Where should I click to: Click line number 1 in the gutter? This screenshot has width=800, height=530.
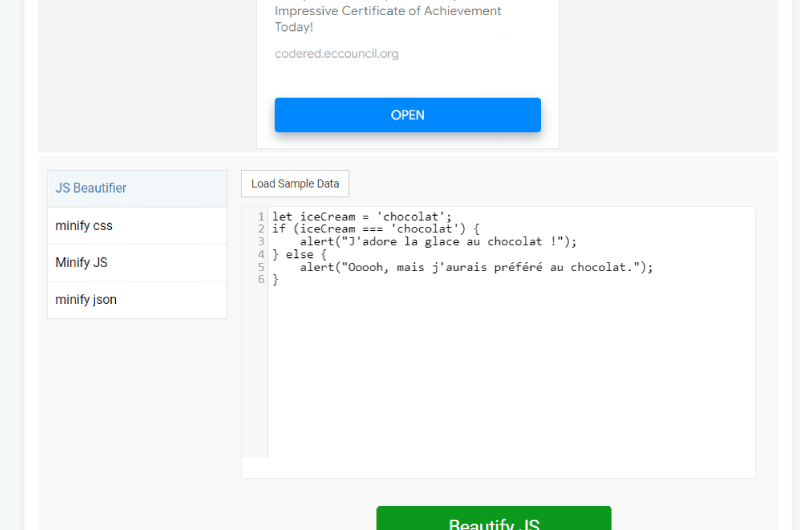[261, 216]
